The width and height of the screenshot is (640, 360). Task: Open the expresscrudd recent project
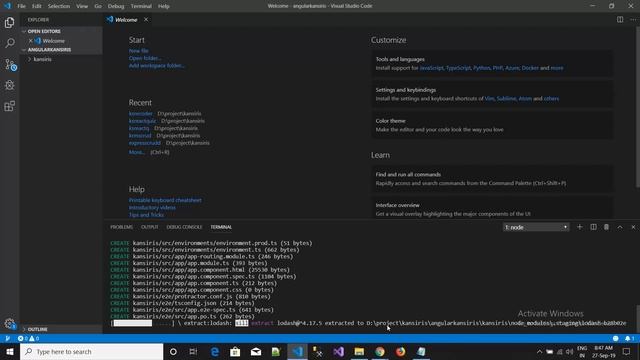[x=145, y=143]
